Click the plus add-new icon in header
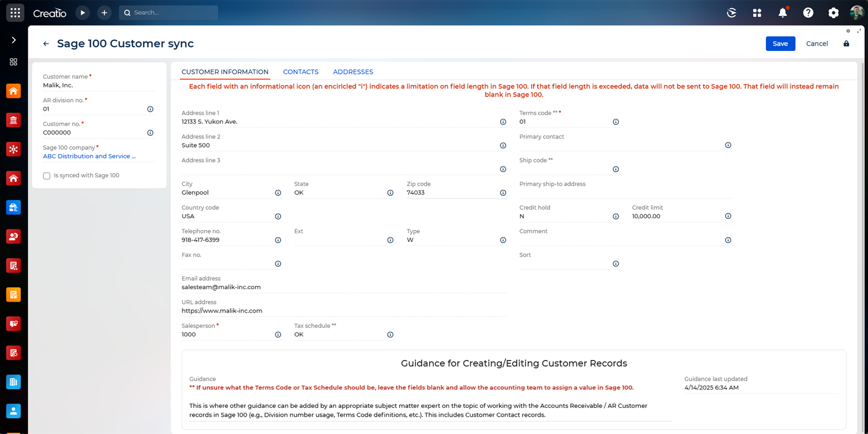Image resolution: width=868 pixels, height=434 pixels. [104, 12]
